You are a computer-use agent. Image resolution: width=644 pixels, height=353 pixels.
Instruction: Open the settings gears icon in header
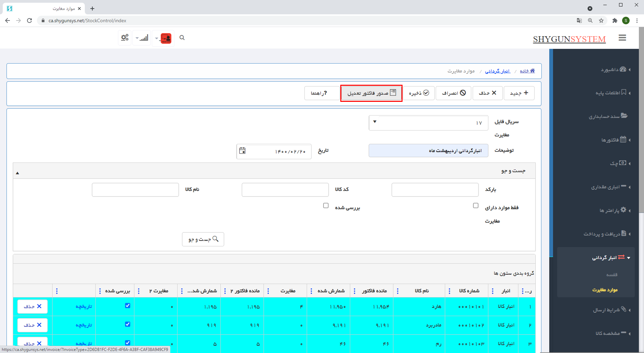125,38
